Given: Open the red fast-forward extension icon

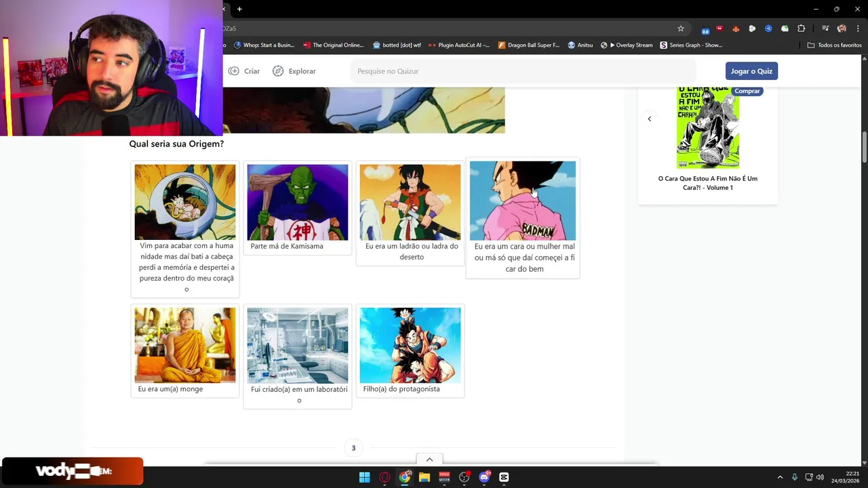Looking at the screenshot, I should [719, 28].
